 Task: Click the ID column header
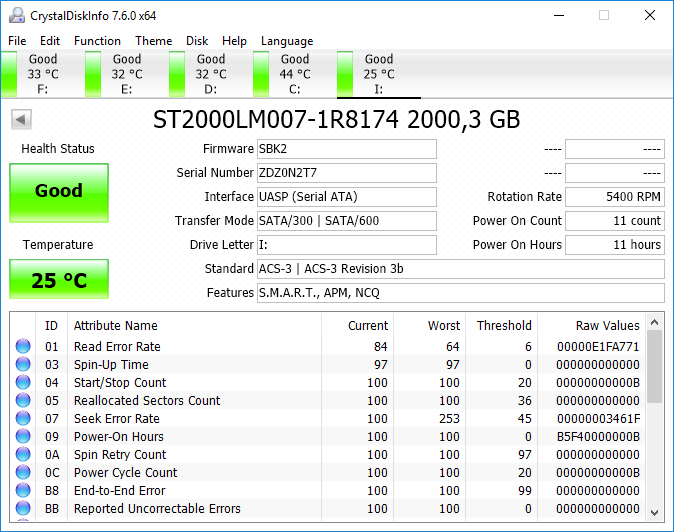coord(51,326)
